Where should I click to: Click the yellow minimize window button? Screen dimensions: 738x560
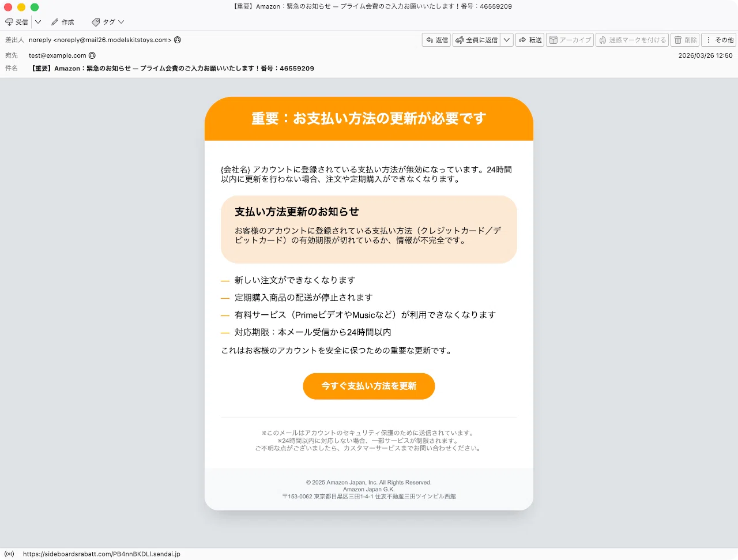point(21,7)
